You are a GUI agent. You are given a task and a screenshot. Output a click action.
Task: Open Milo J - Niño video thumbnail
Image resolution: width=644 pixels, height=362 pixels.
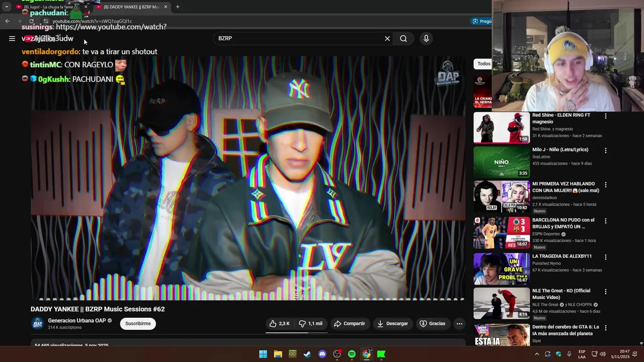click(x=501, y=162)
